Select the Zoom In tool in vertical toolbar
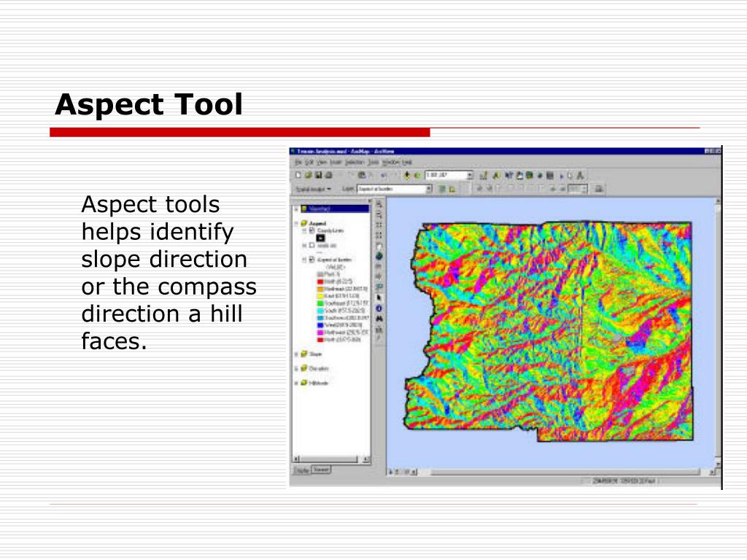This screenshot has height=560, width=747. tap(379, 205)
